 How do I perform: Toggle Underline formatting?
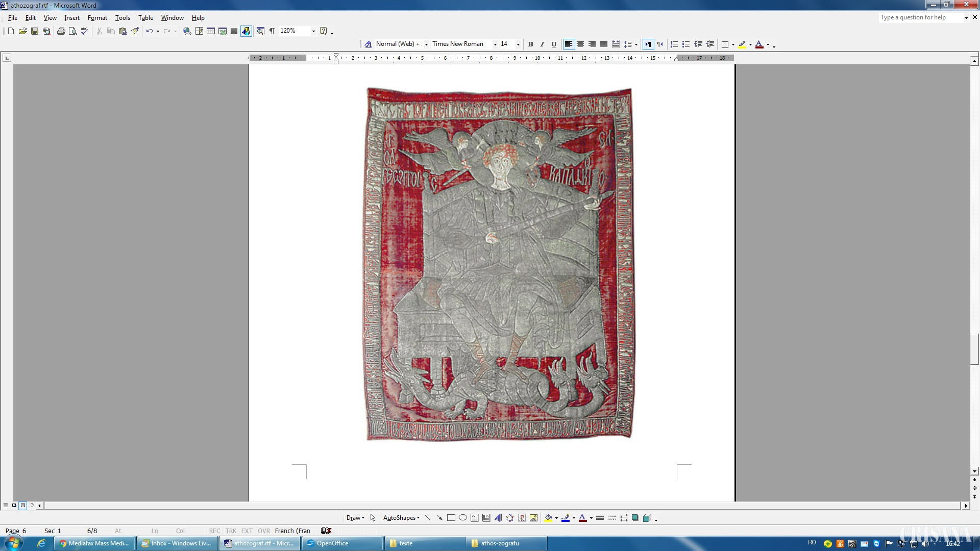[x=554, y=44]
